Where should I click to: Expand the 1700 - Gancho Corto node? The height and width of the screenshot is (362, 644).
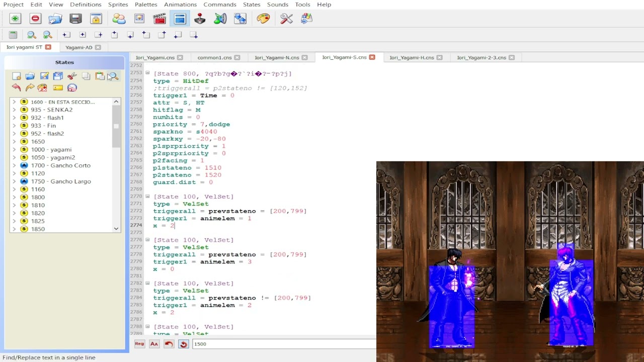(x=14, y=165)
